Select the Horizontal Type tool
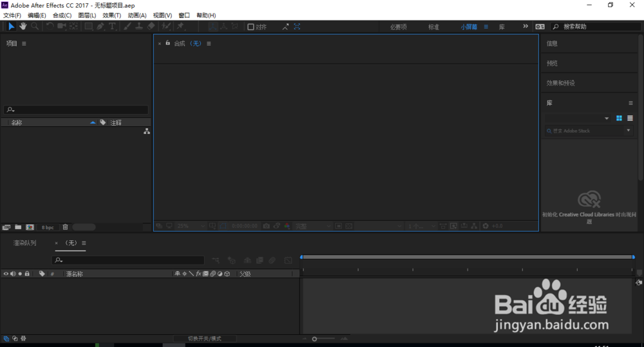This screenshot has height=347, width=644. pyautogui.click(x=111, y=26)
